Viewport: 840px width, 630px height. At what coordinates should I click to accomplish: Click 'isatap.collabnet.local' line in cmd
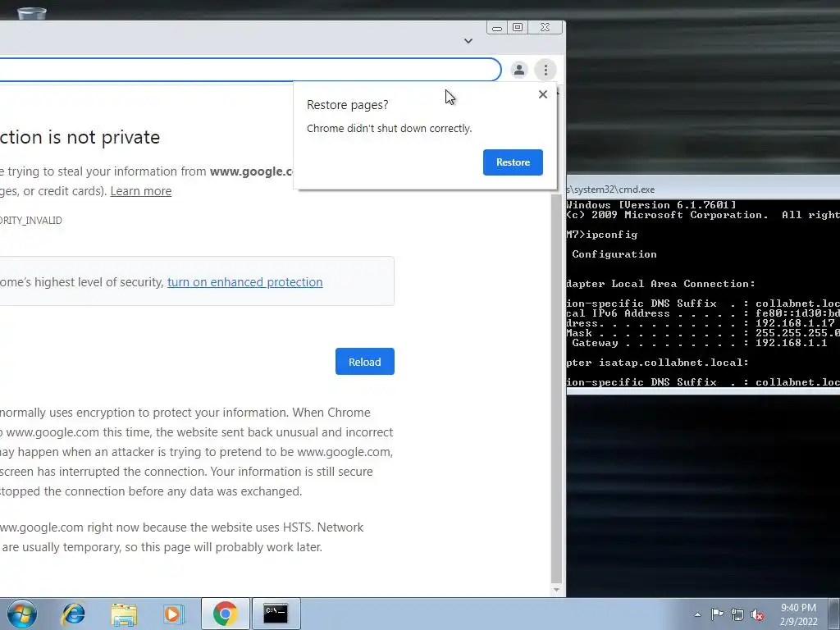click(658, 363)
